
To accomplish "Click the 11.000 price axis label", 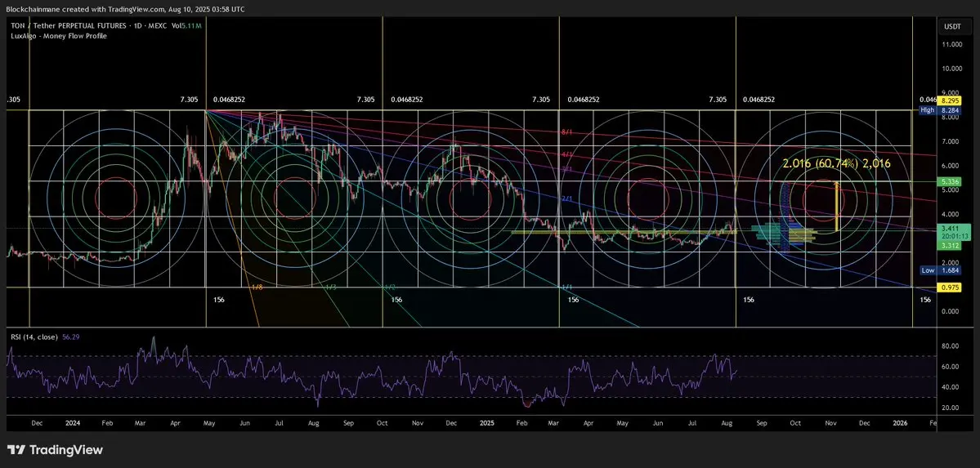I will click(x=951, y=44).
